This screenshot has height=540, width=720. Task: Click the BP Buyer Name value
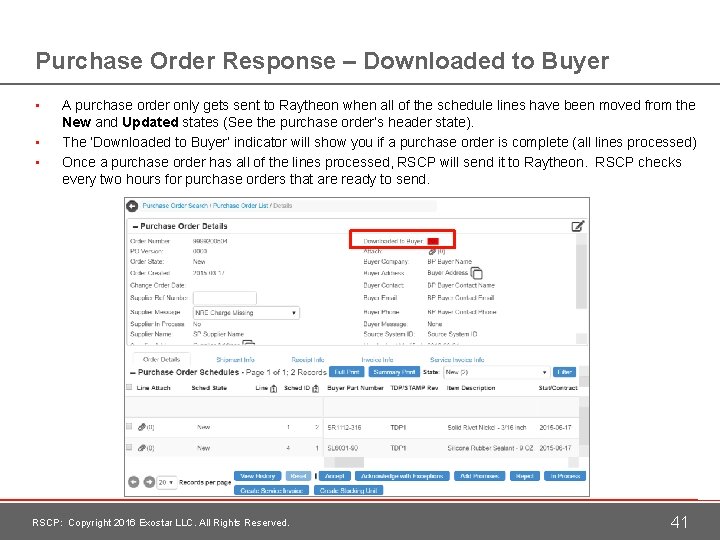coord(450,262)
